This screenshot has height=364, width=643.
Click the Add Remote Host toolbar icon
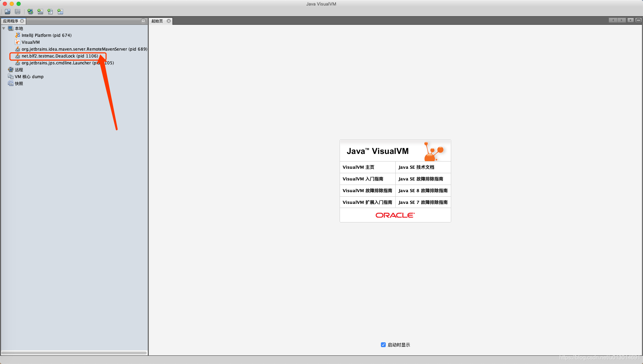tap(30, 12)
